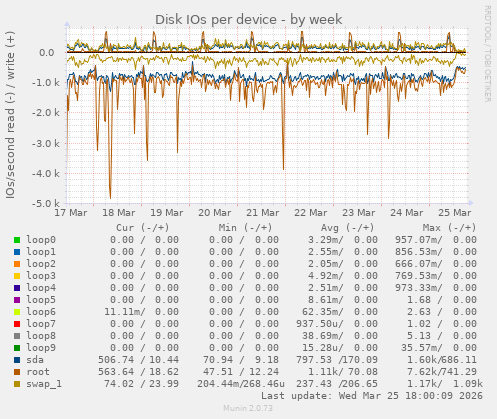Select the loop4 legend label
Screen dimensions: 497x419
(41, 288)
